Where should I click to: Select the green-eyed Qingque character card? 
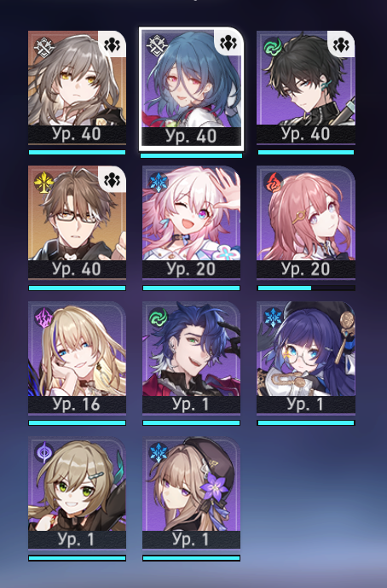coord(78,484)
